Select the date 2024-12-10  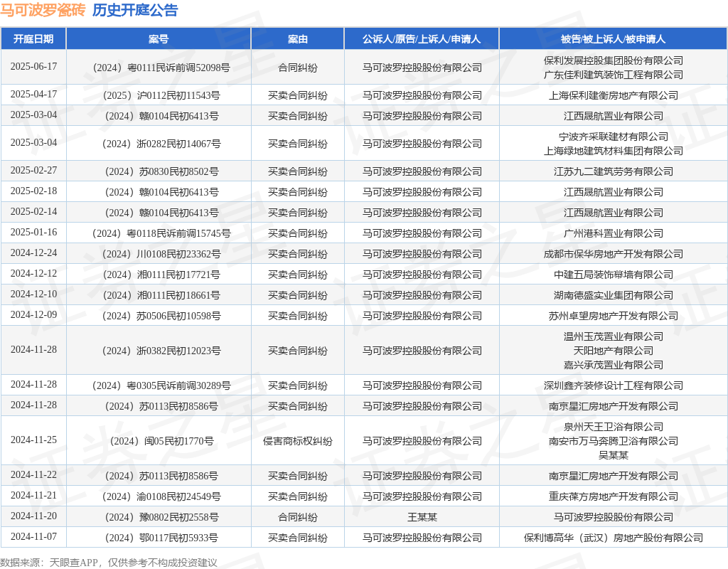click(x=34, y=294)
